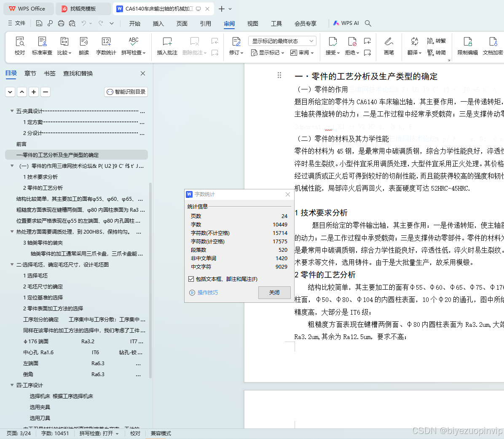Click the 字数: 10451 status bar indicator
Screen dimensions: 504x439
pos(55,433)
